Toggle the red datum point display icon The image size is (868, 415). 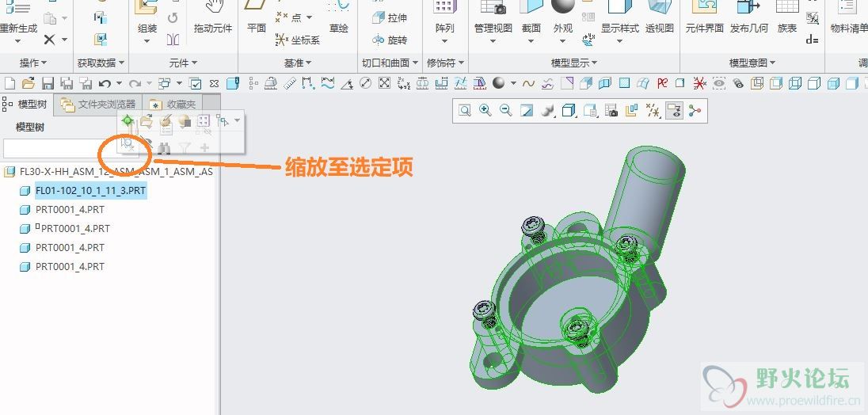coord(700,83)
